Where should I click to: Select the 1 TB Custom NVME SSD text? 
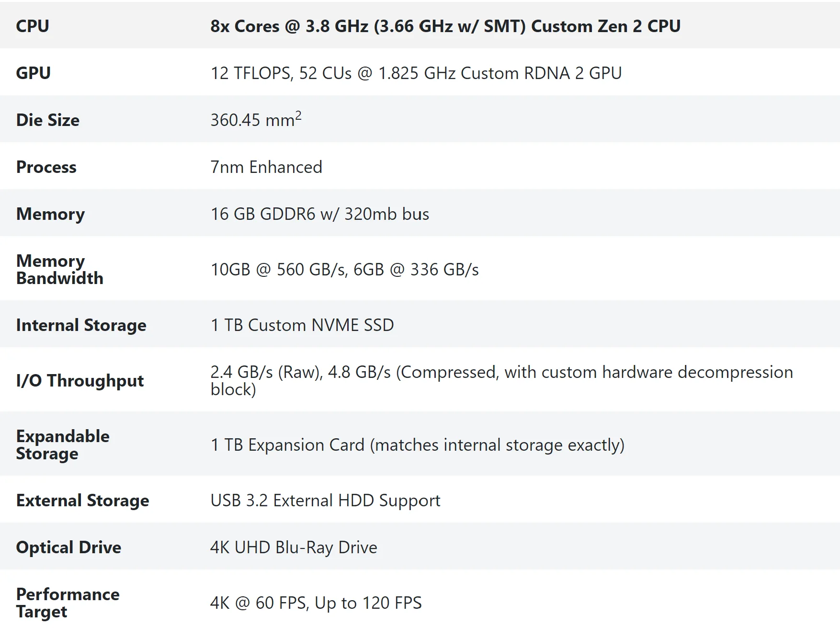click(x=302, y=325)
